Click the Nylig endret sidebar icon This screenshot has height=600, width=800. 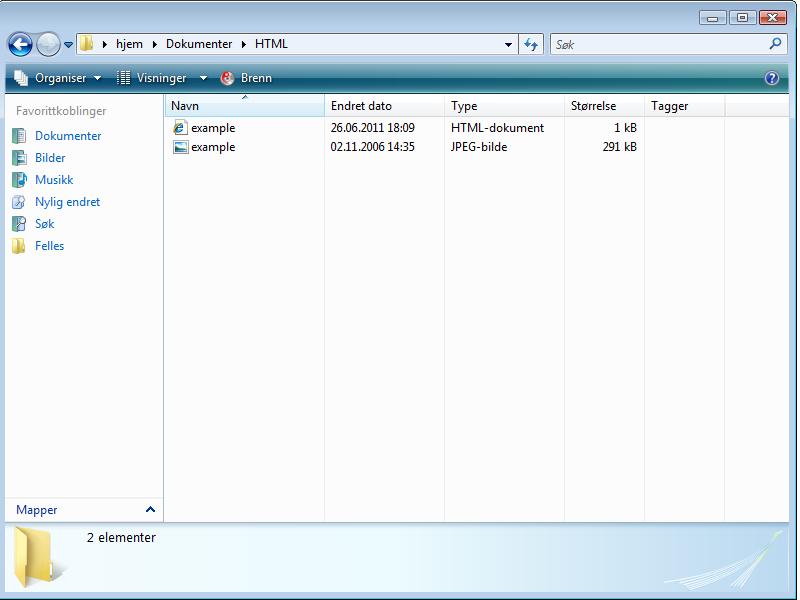coord(19,202)
